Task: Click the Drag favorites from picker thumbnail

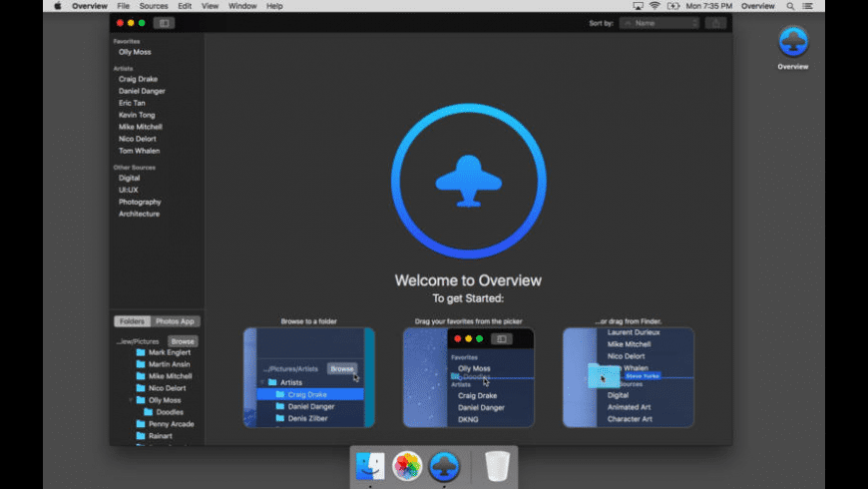Action: coord(468,377)
